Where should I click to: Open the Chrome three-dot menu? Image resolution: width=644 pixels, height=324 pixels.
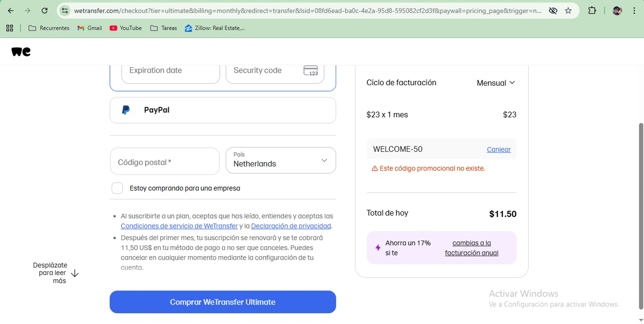[x=634, y=11]
